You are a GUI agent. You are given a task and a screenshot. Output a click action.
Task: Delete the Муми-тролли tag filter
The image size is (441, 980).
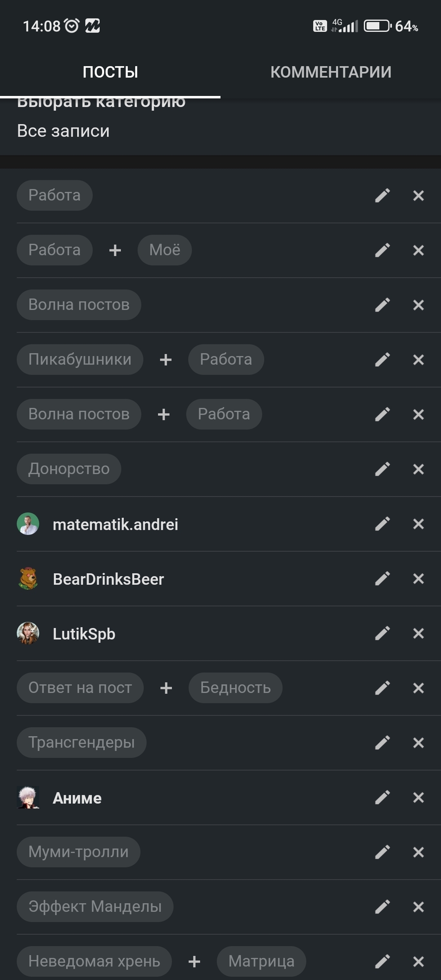pyautogui.click(x=419, y=852)
